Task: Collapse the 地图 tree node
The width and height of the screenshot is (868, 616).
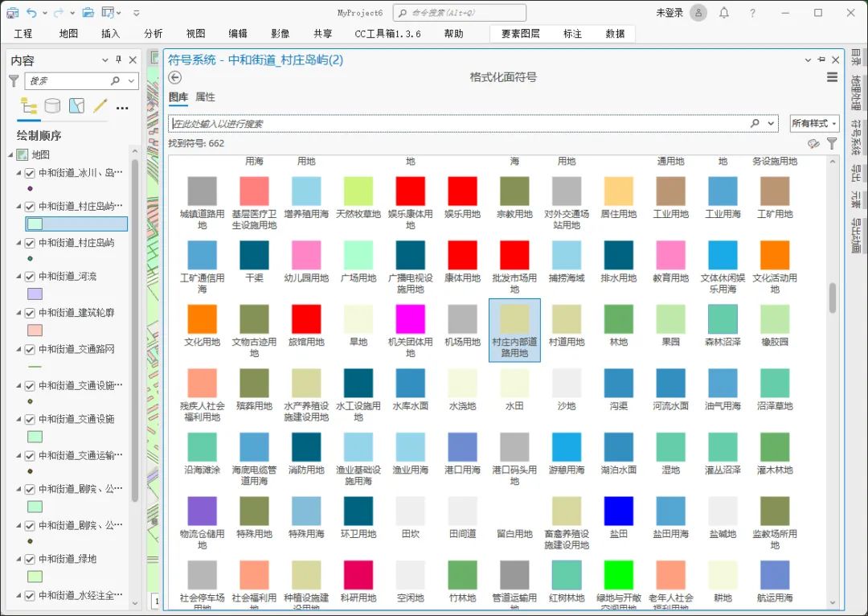Action: (x=10, y=154)
